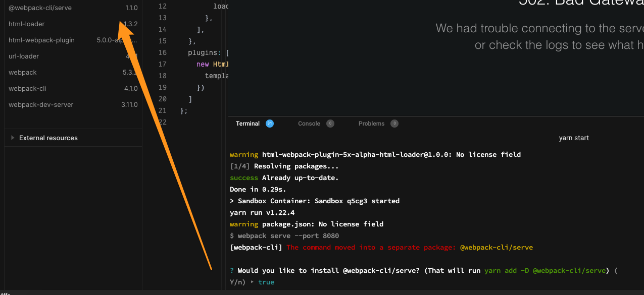The width and height of the screenshot is (644, 295).
Task: Click the webpack-cli version 4.1.0
Action: (x=130, y=89)
